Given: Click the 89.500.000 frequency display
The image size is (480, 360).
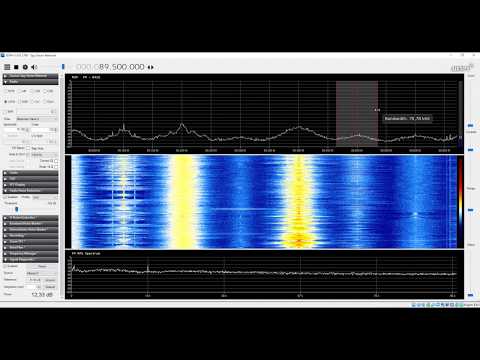Looking at the screenshot, I should [110, 67].
